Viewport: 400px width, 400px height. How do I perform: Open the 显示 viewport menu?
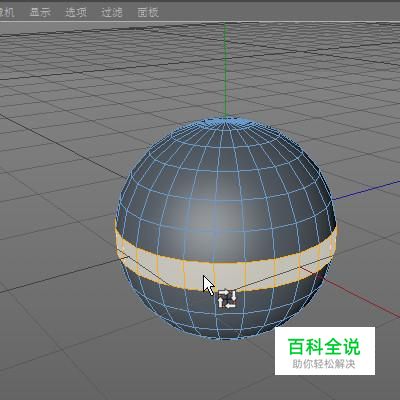pyautogui.click(x=40, y=12)
